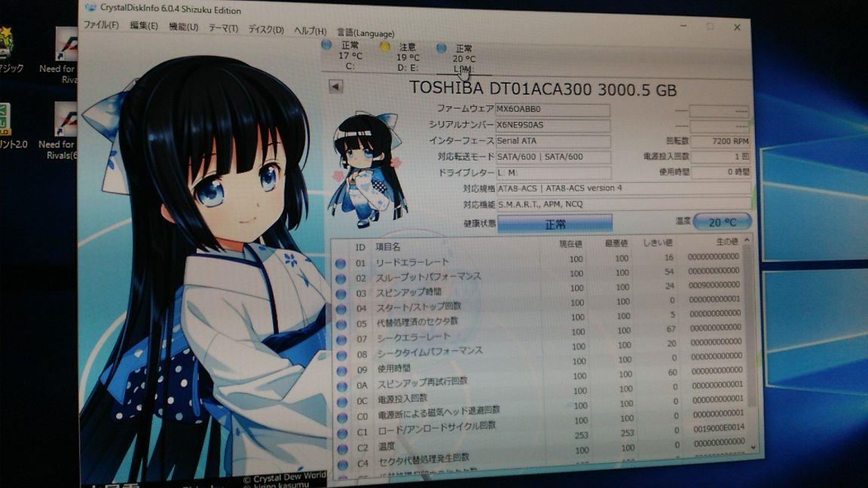Click status icon for 07 シークエラーレート

342,340
